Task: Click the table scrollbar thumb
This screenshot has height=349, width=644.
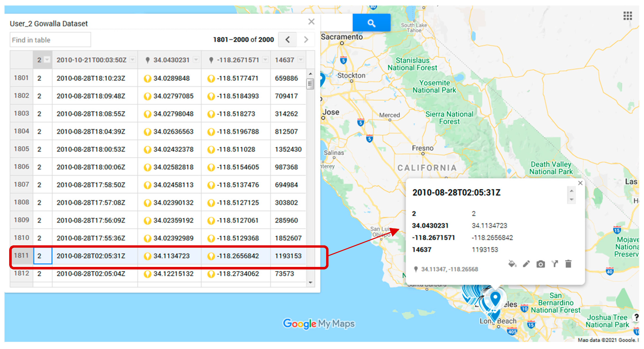Action: 310,84
